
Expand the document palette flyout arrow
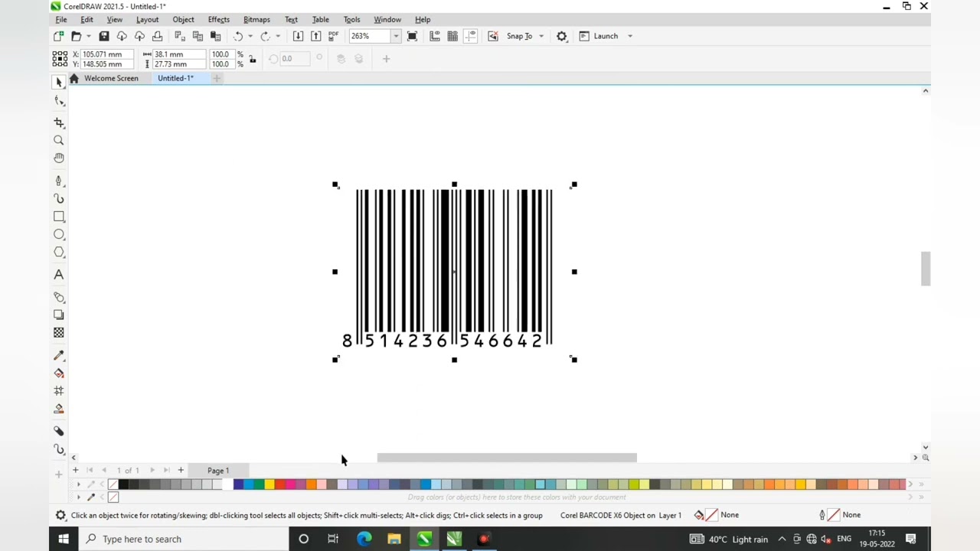(x=78, y=497)
